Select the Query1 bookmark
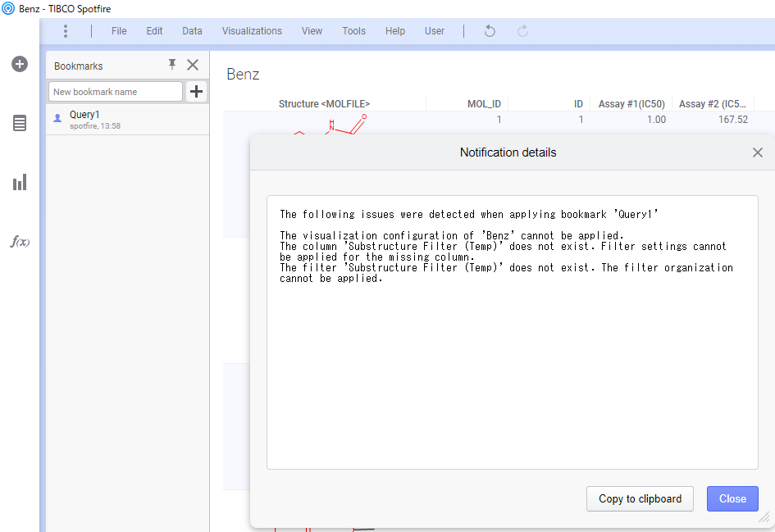The width and height of the screenshot is (775, 532). click(127, 120)
